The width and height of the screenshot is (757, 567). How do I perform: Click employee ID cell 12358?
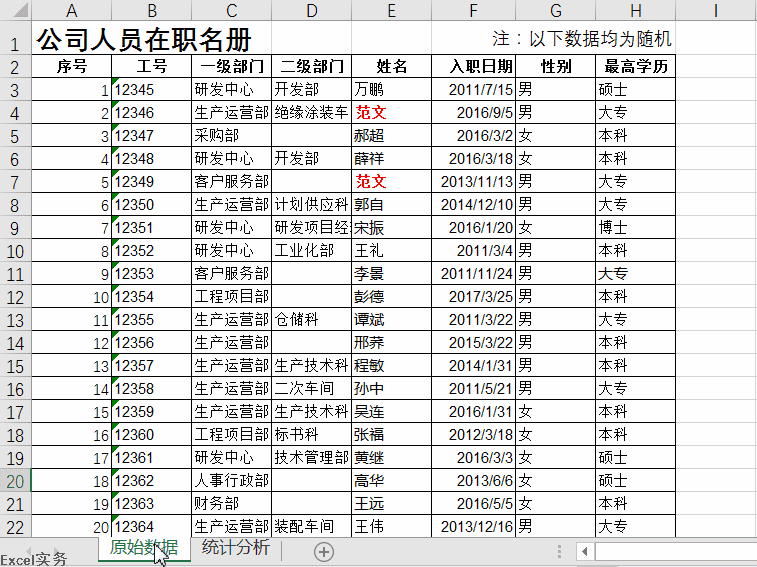[152, 389]
